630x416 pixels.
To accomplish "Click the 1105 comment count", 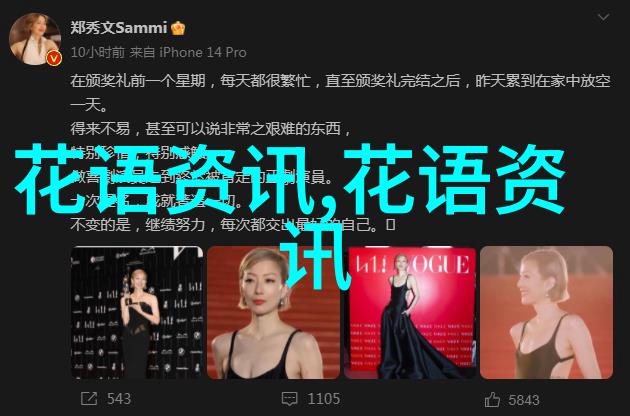I will coord(324,399).
